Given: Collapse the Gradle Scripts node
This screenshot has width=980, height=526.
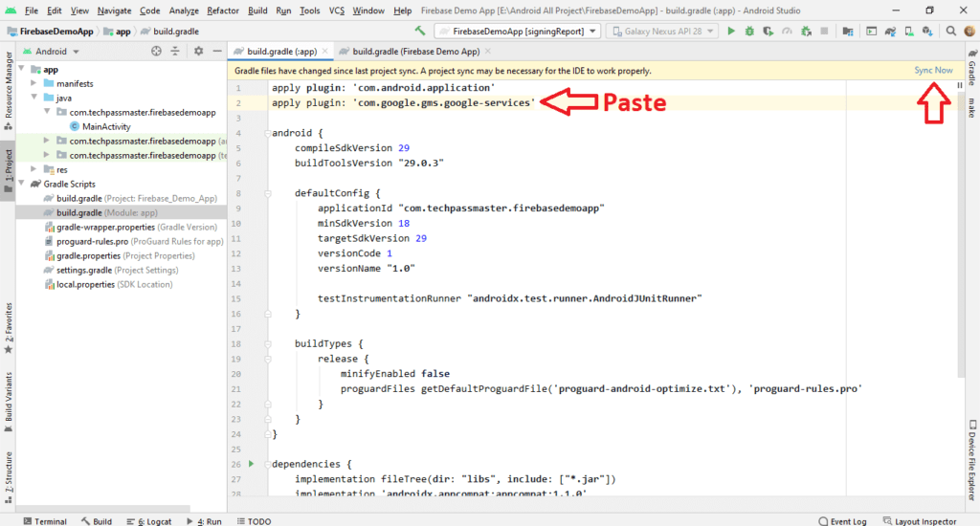Looking at the screenshot, I should [x=23, y=184].
